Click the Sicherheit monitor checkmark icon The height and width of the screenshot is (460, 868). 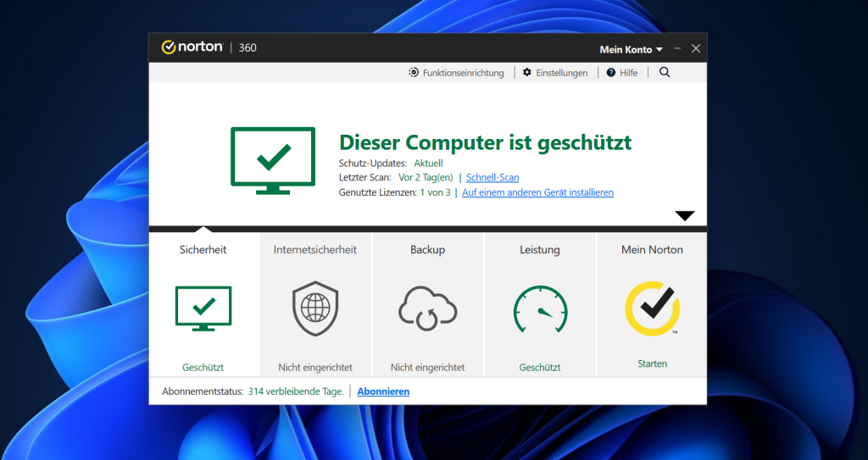[x=203, y=308]
